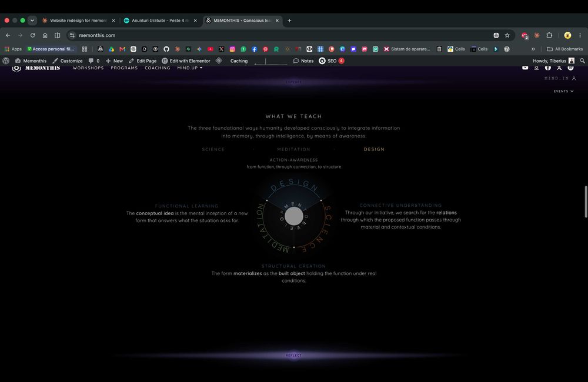
Task: Click Customize in the admin bar
Action: 68,61
